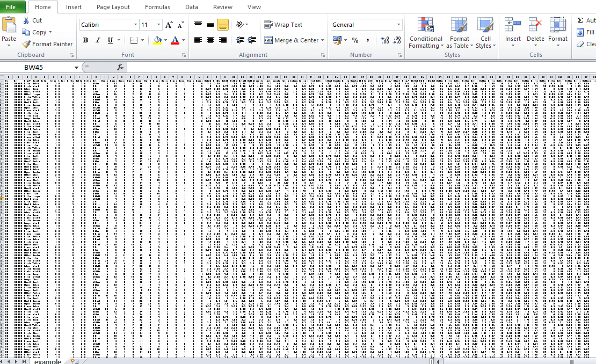596x364 pixels.
Task: Decrease indent icon
Action: (240, 40)
